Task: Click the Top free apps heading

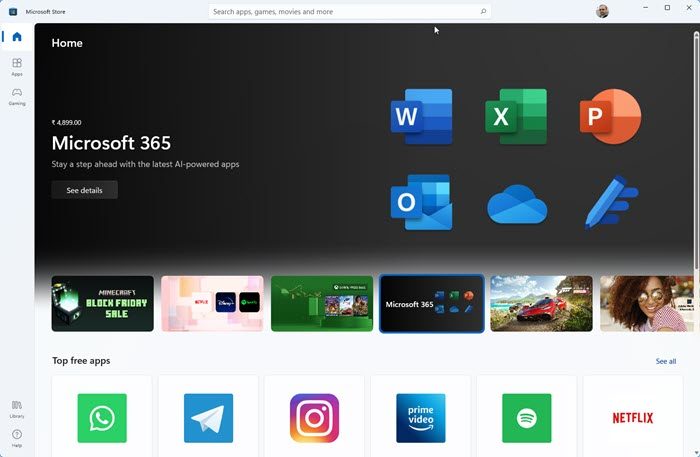Action: (x=81, y=361)
